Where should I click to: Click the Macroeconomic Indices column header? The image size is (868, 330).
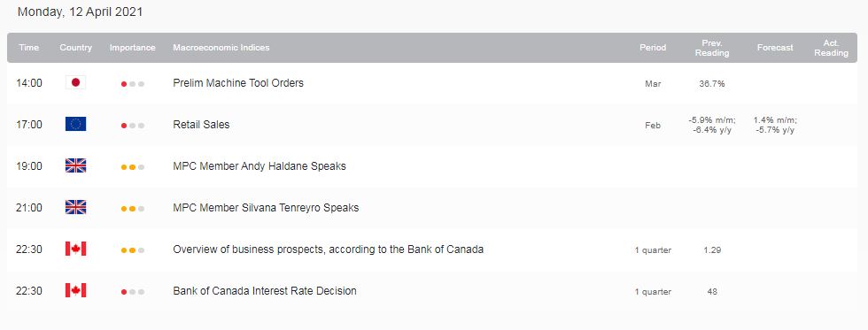(221, 48)
